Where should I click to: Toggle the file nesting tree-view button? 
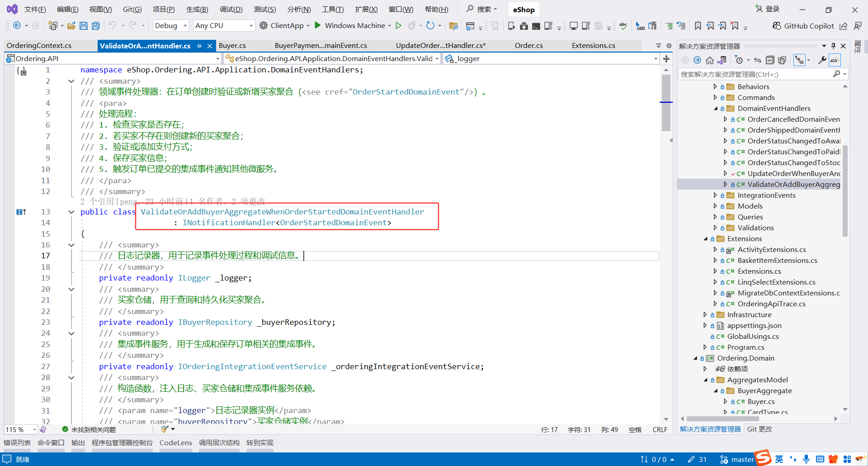pos(799,60)
